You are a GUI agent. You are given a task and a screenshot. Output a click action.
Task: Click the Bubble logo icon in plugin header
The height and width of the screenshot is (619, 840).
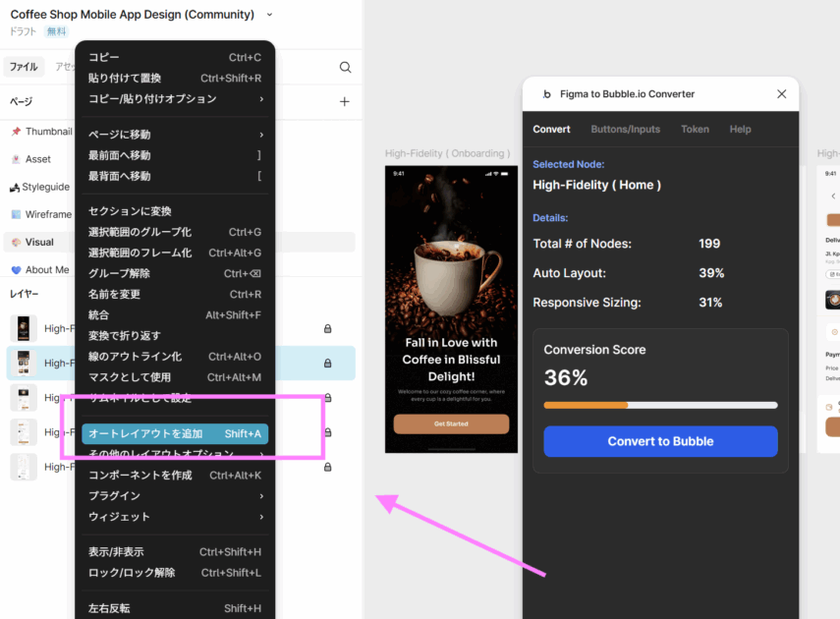click(x=546, y=93)
